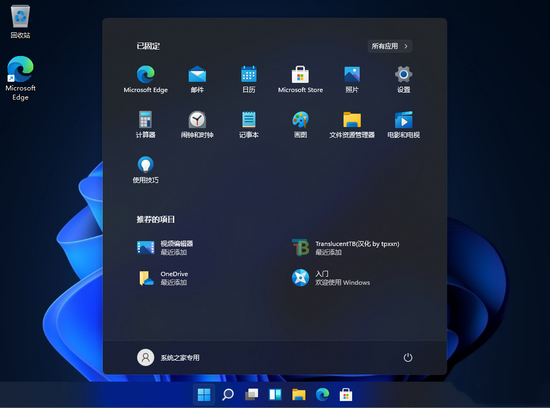Launch the Calendar (日历) app
Image resolution: width=550 pixels, height=408 pixels.
(249, 79)
